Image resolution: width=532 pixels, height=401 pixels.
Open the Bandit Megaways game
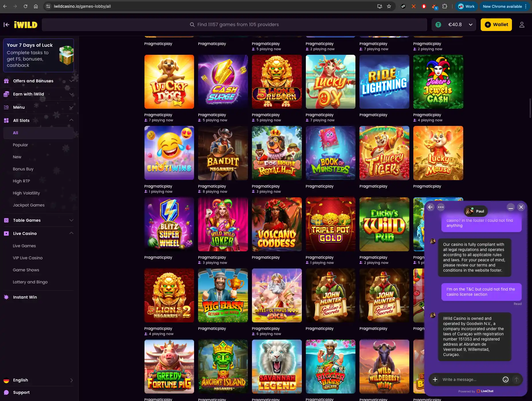coord(223,153)
